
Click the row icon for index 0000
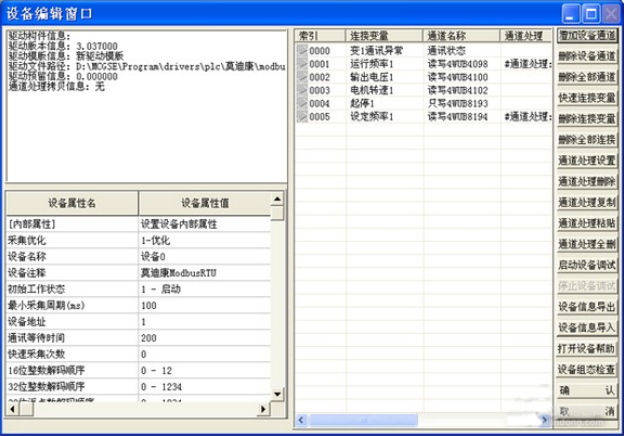point(302,49)
